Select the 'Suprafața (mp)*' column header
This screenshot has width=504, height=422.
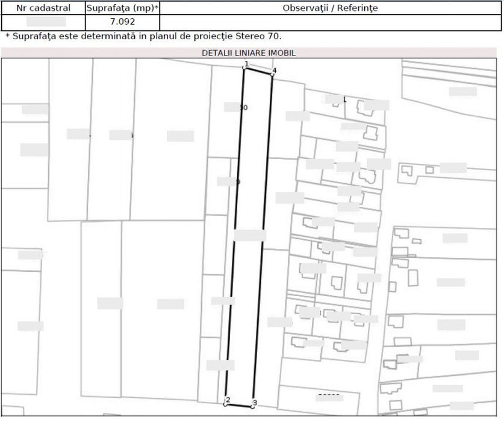tap(122, 8)
